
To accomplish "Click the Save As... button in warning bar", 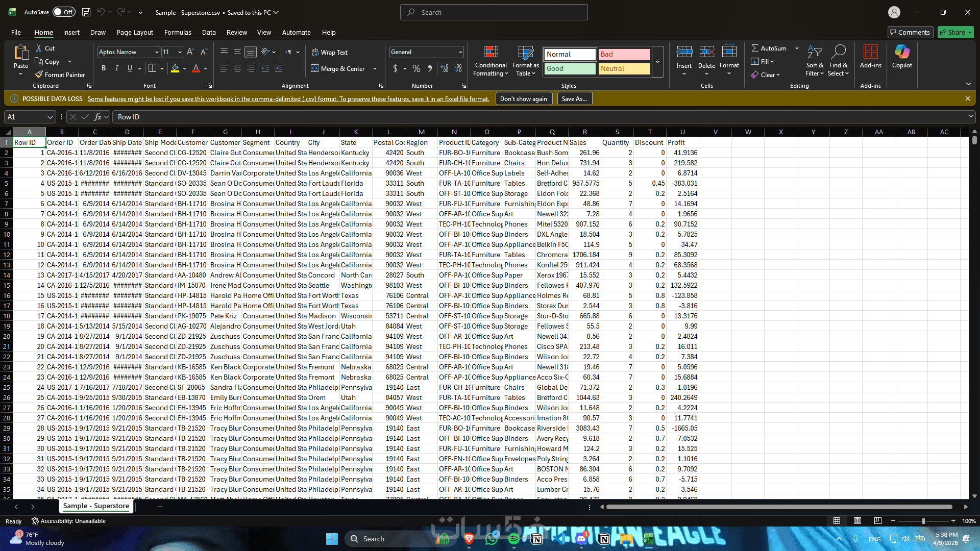I will [x=574, y=99].
